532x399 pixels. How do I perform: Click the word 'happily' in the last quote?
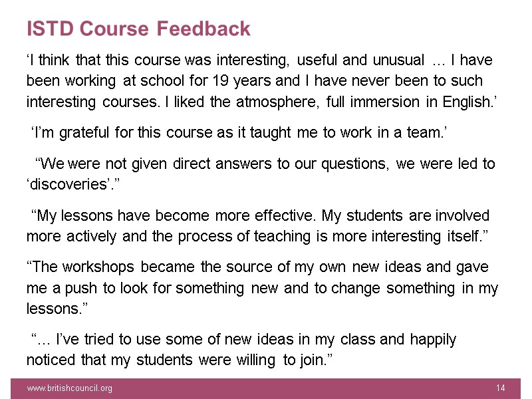point(432,340)
